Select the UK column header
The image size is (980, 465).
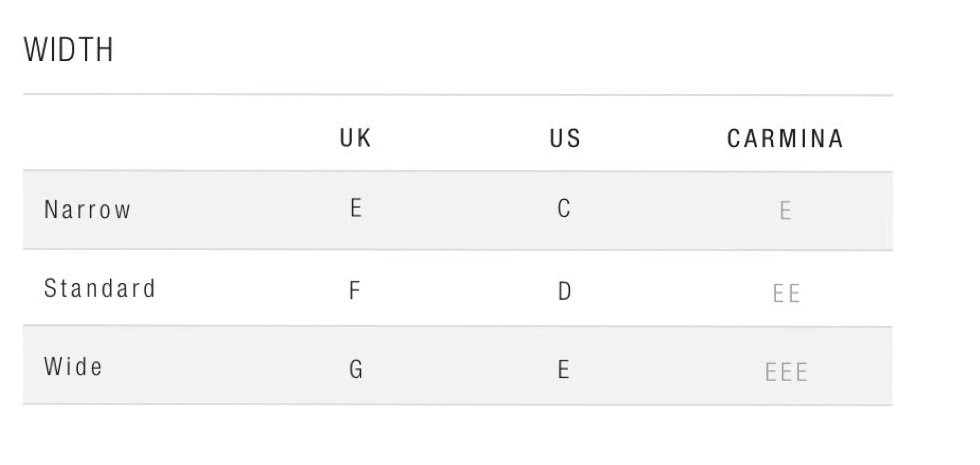355,138
